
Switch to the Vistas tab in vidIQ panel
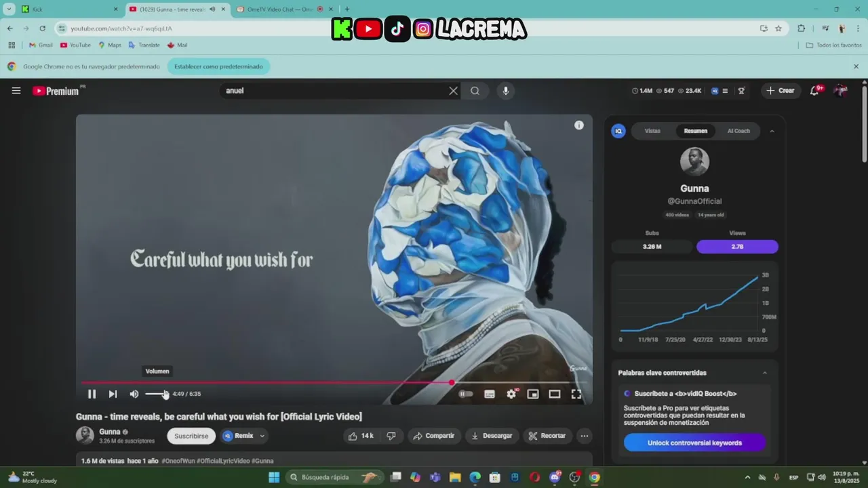(652, 131)
